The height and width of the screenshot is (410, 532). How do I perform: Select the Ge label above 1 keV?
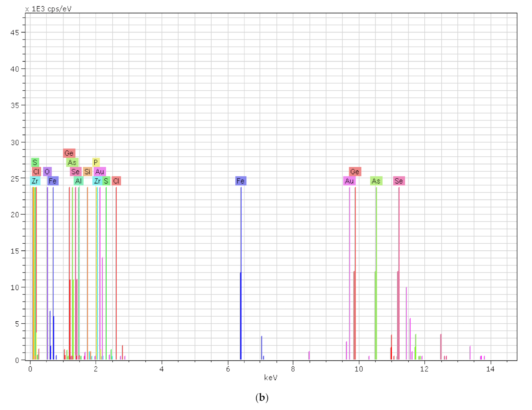coord(69,153)
